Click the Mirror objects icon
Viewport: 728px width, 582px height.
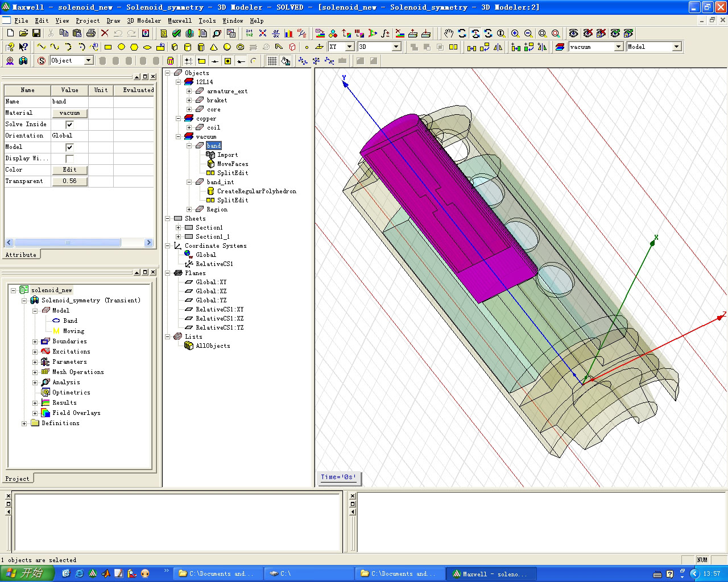pyautogui.click(x=498, y=47)
